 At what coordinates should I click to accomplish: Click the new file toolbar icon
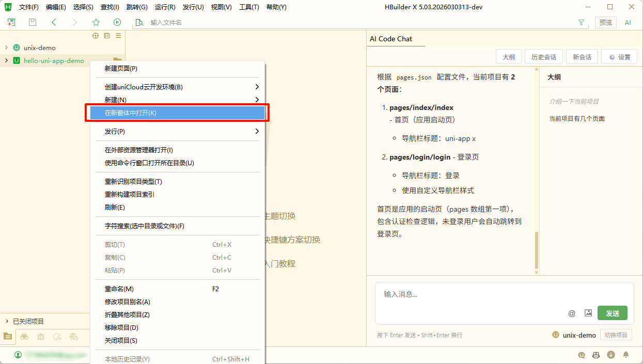[11, 22]
